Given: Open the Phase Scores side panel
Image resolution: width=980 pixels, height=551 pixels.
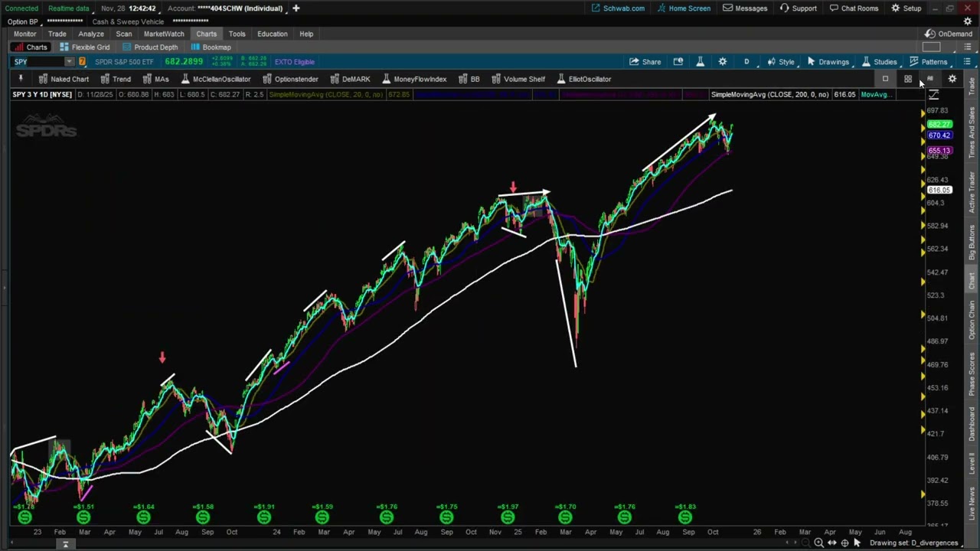Looking at the screenshot, I should [972, 373].
